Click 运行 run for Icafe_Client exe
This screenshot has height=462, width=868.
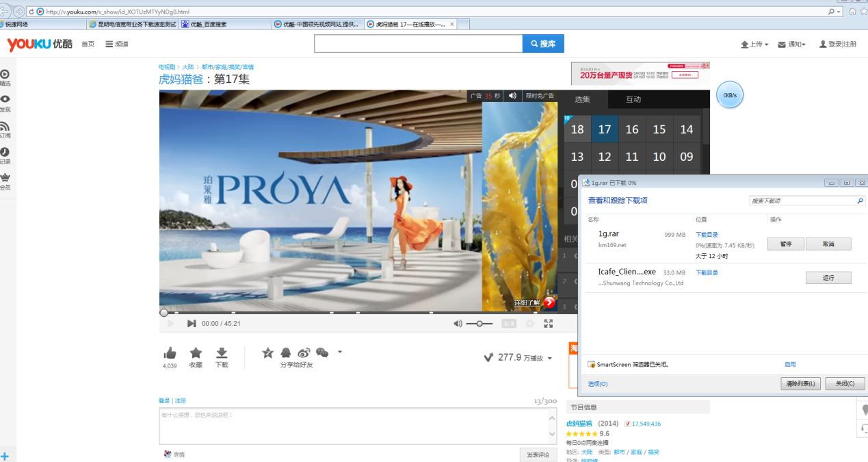pyautogui.click(x=828, y=278)
